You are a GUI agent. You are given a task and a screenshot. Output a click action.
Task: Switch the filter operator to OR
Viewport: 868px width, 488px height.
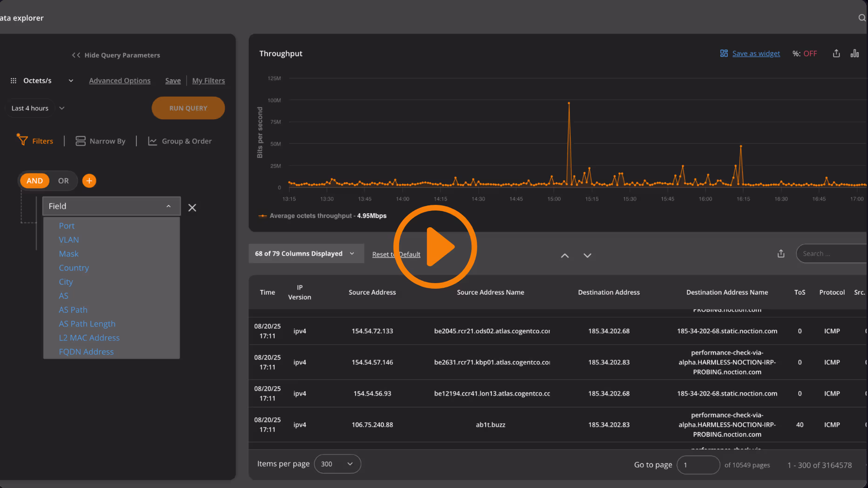tap(63, 181)
